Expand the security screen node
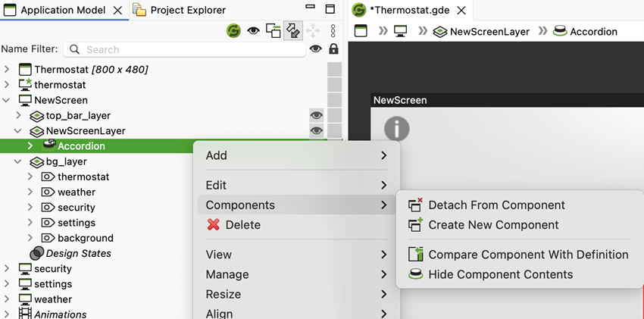 coord(7,268)
